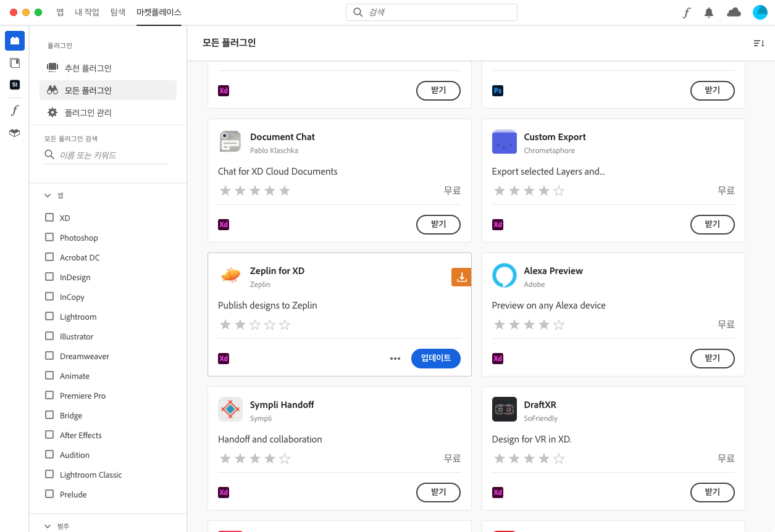The image size is (775, 532).
Task: Click the Photoshop badge on top card
Action: coord(498,91)
